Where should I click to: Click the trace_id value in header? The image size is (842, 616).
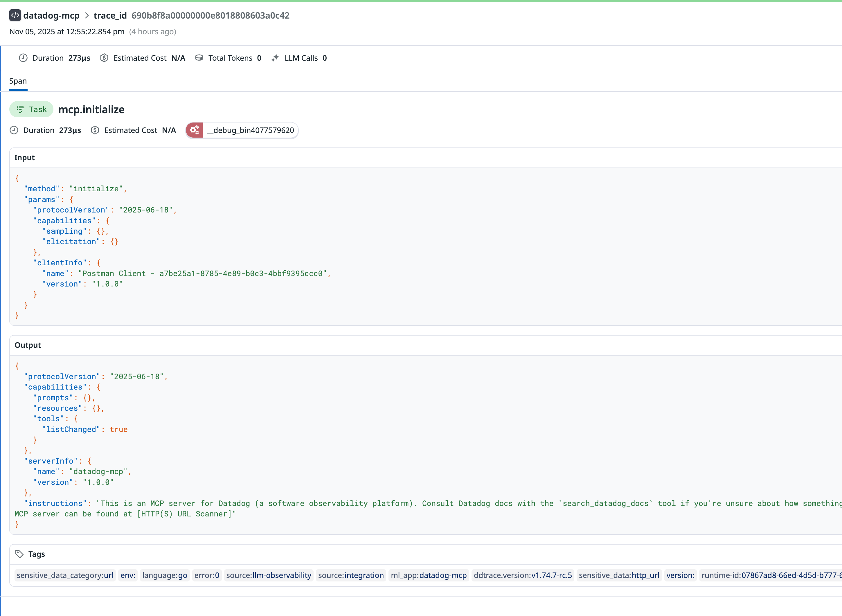[x=210, y=15]
